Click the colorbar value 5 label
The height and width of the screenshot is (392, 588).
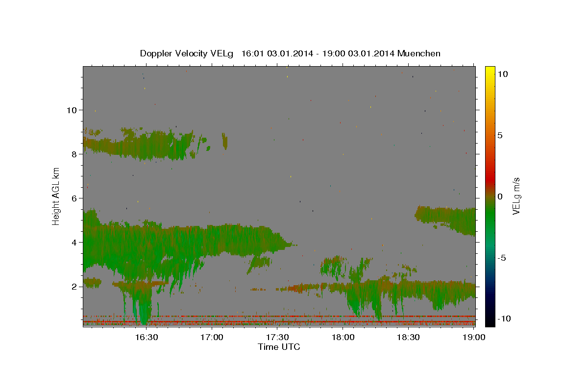coord(500,135)
